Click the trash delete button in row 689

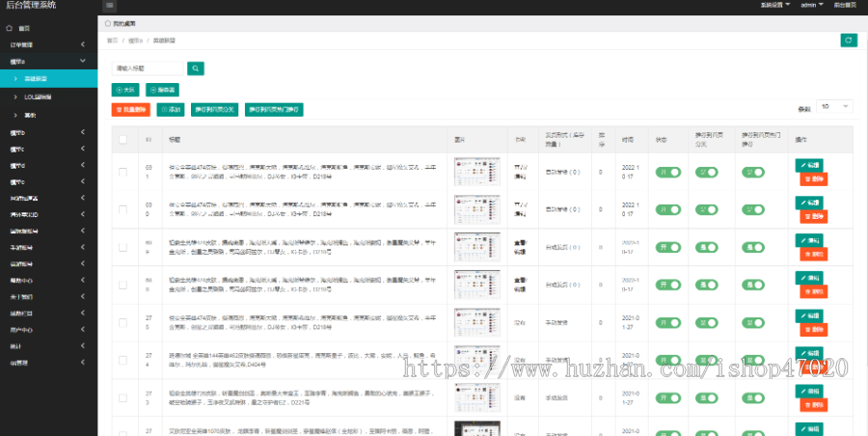[x=814, y=255]
